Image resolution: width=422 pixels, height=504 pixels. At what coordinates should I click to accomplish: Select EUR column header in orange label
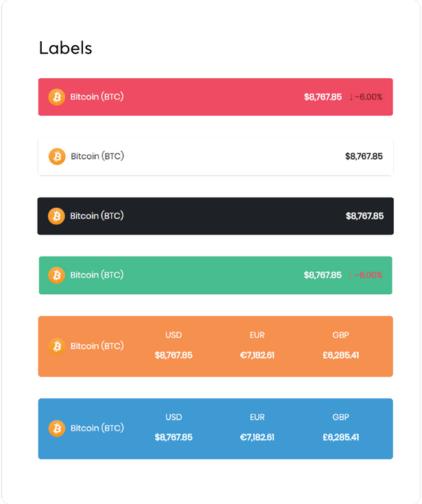coord(257,335)
